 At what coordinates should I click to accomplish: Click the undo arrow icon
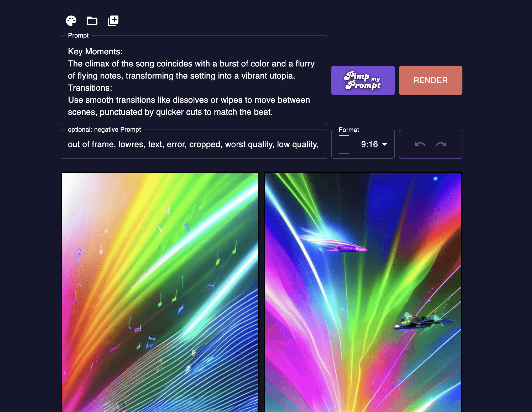420,144
